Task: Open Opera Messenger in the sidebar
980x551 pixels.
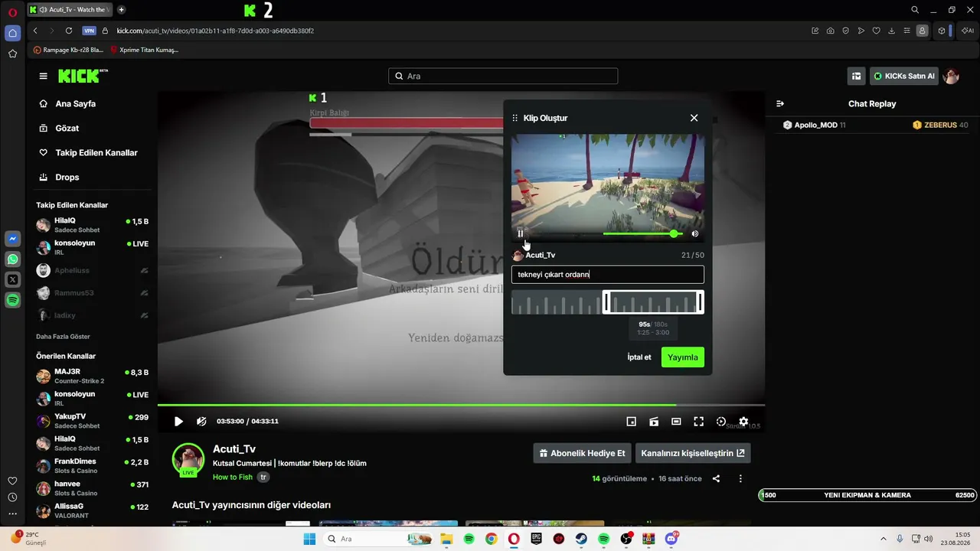Action: [x=12, y=239]
